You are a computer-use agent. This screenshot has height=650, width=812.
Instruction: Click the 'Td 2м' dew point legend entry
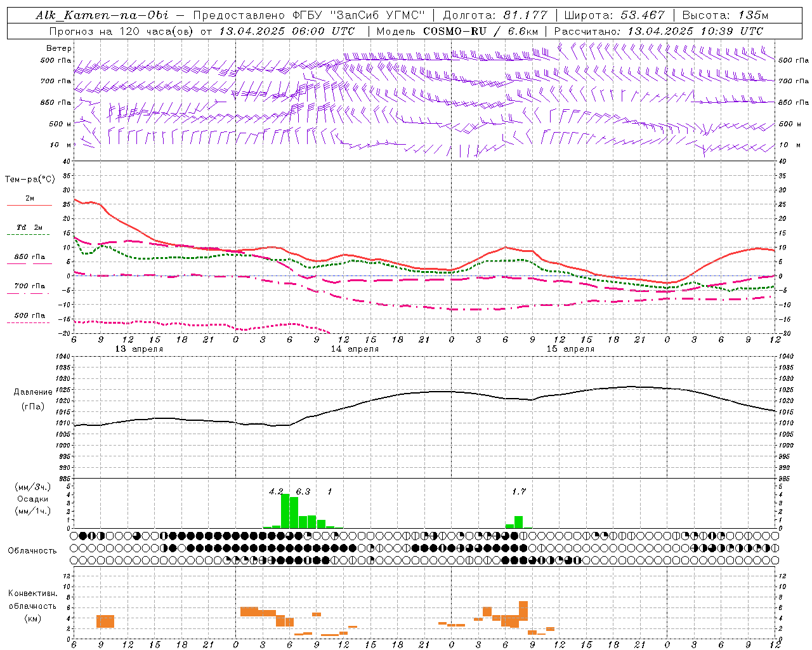click(x=30, y=227)
